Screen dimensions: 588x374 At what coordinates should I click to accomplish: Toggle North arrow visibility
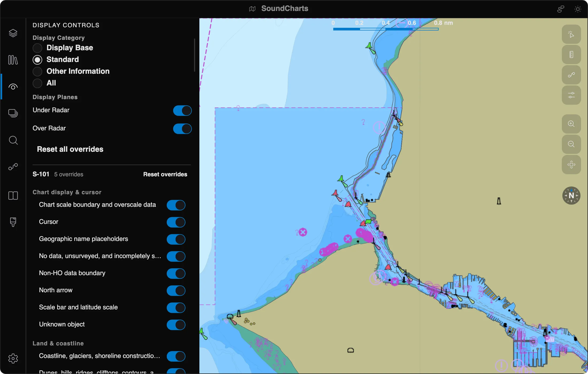pyautogui.click(x=176, y=290)
